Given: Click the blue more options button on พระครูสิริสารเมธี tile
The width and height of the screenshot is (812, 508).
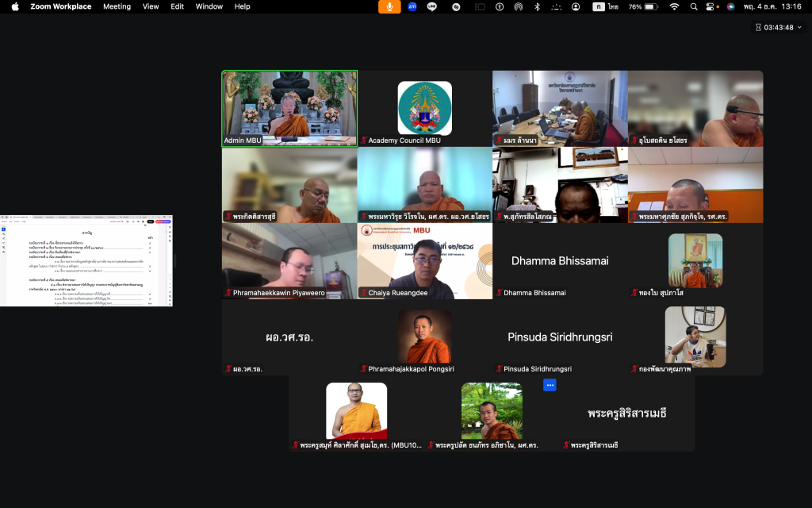Looking at the screenshot, I should click(550, 385).
